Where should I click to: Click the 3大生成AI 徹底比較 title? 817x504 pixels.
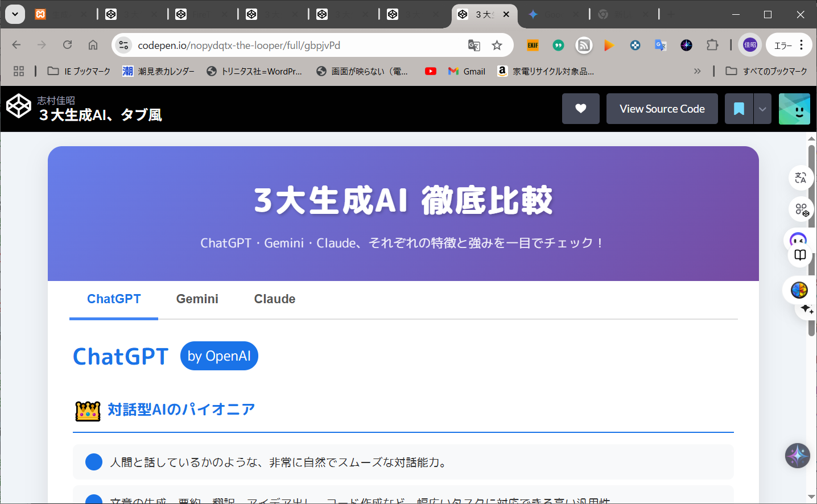tap(403, 200)
